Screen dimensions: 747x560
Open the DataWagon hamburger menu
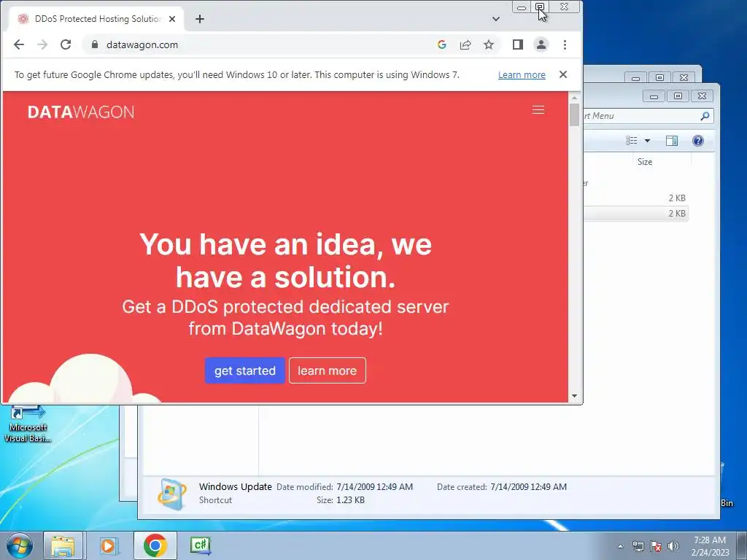tap(538, 110)
